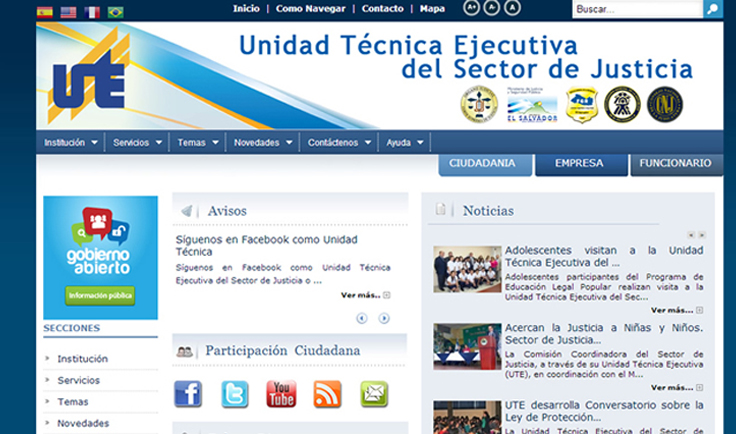Click inside the Buscar search field
Screen dimensions: 736x434
(635, 9)
